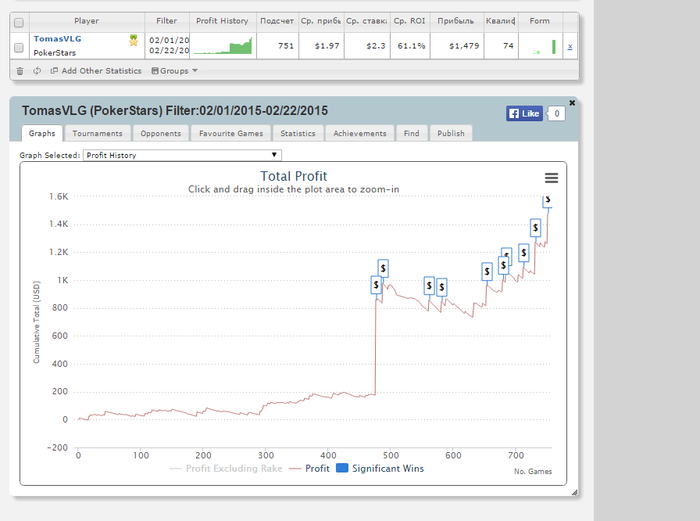Open the TomasVLG player link
Image resolution: width=700 pixels, height=521 pixels.
[57, 39]
